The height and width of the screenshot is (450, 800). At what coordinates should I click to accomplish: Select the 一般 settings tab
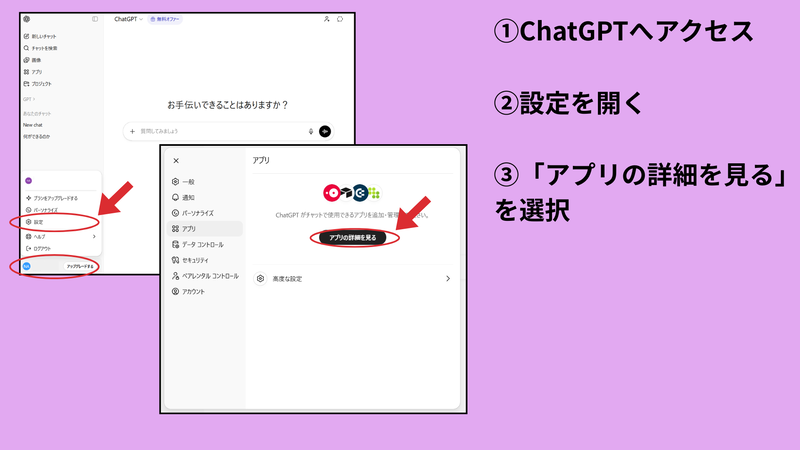click(x=205, y=182)
